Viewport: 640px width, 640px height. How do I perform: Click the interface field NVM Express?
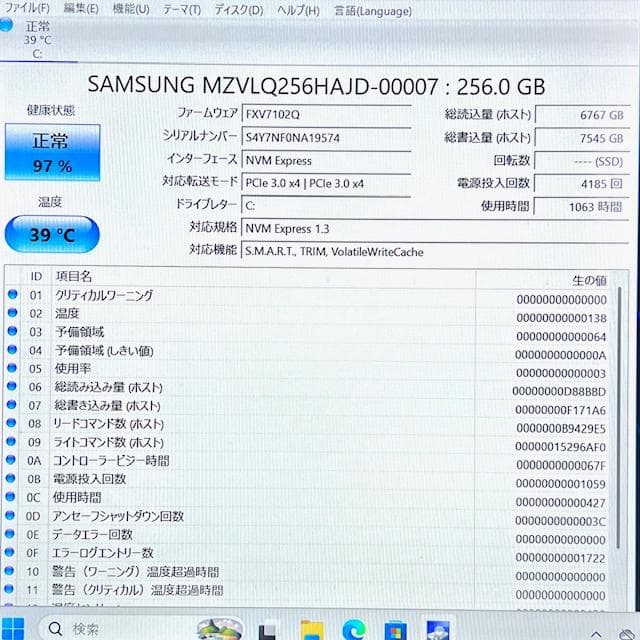click(327, 160)
